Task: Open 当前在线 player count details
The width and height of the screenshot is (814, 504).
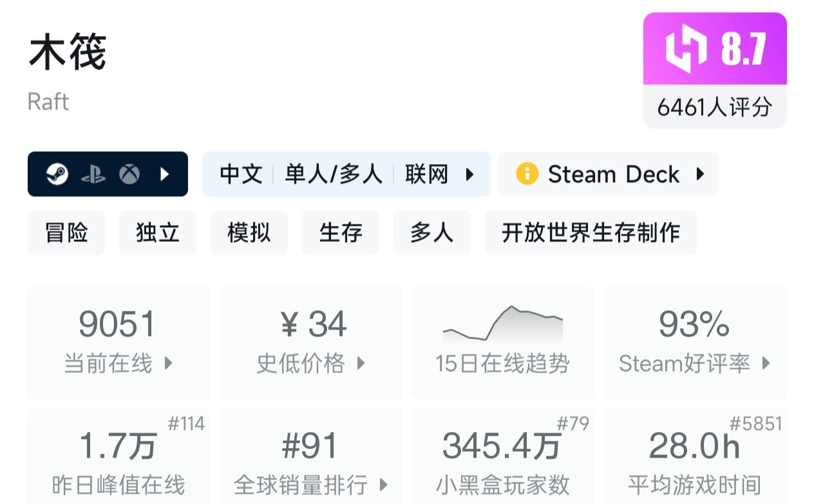Action: coord(118,342)
